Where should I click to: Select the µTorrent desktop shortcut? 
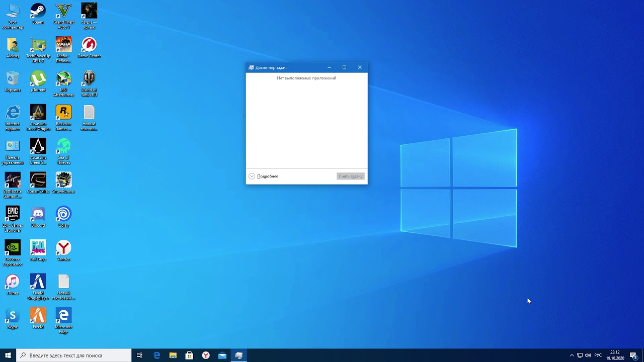[38, 81]
